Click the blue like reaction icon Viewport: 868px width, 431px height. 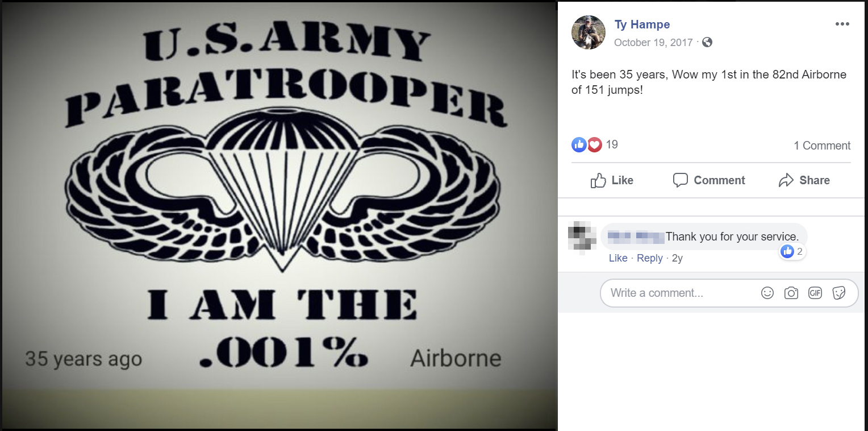[579, 144]
